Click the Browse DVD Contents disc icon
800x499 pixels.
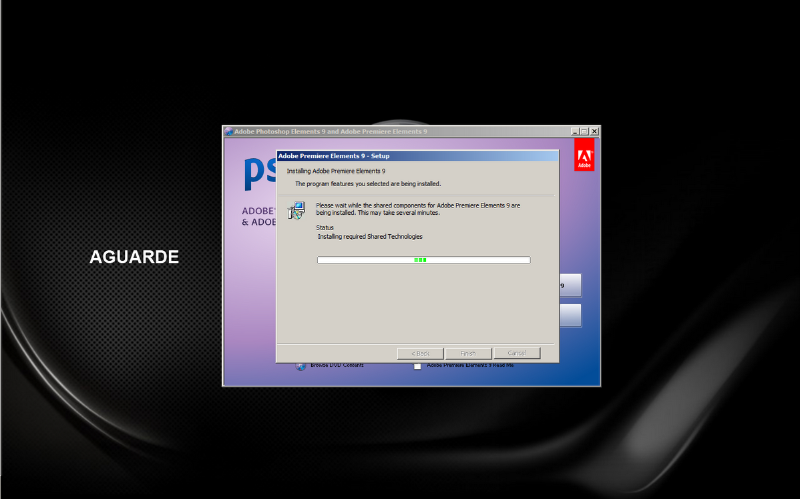301,366
